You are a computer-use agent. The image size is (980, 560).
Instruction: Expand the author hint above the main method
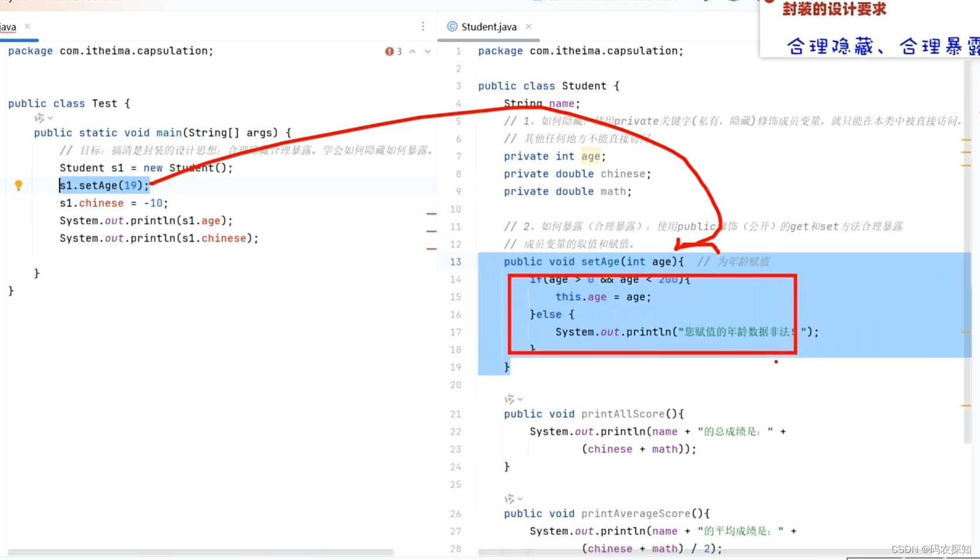pyautogui.click(x=43, y=118)
